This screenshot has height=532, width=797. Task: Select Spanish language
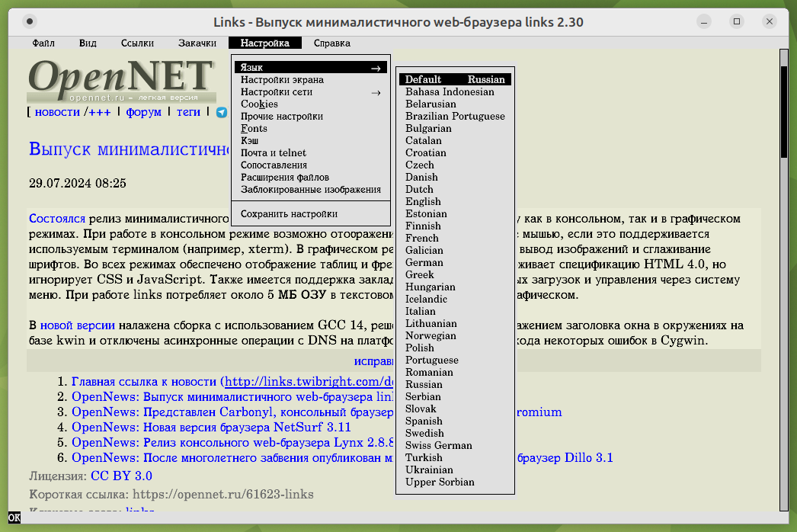(x=455, y=421)
